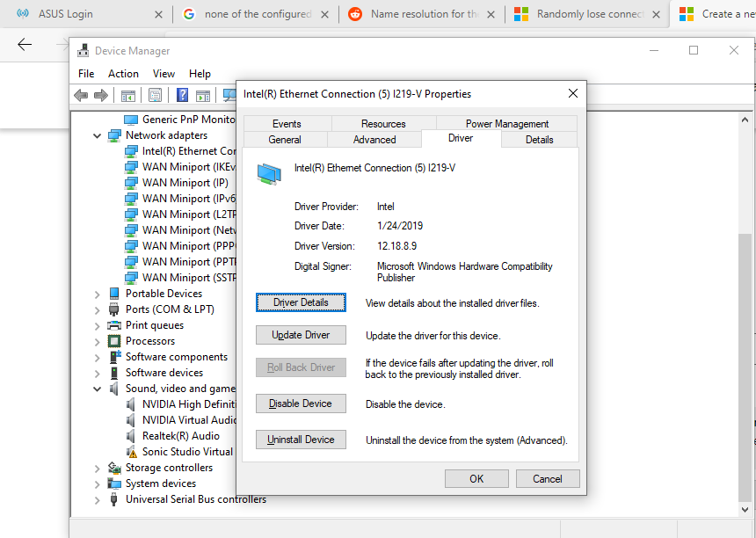The width and height of the screenshot is (756, 538).
Task: Expand the Ports (COM & LPT) node
Action: point(97,309)
